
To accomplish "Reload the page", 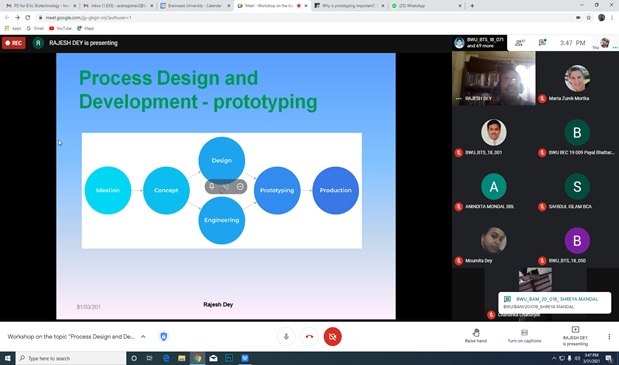I will pos(28,17).
